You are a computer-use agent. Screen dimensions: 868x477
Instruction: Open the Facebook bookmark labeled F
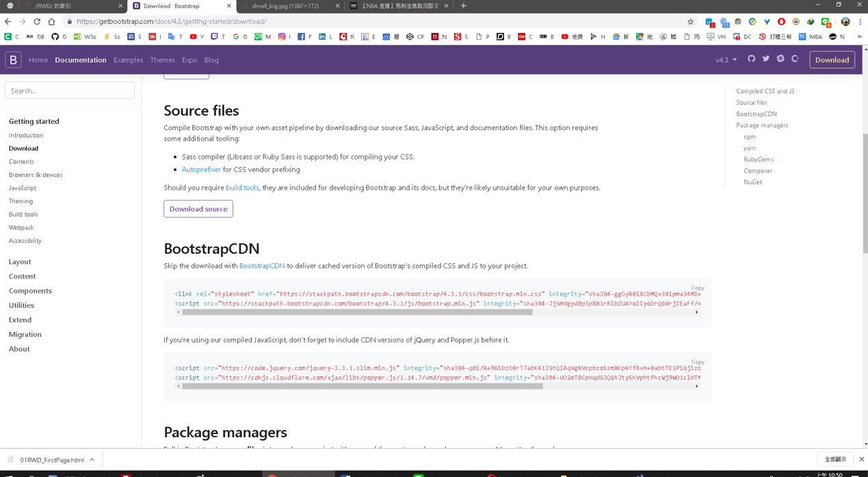(x=305, y=37)
